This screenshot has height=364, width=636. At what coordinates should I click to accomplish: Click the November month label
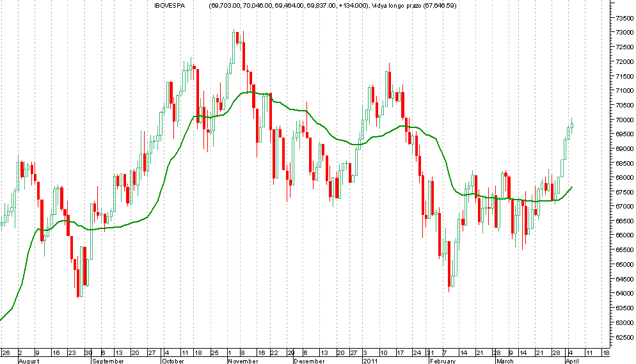point(244,361)
